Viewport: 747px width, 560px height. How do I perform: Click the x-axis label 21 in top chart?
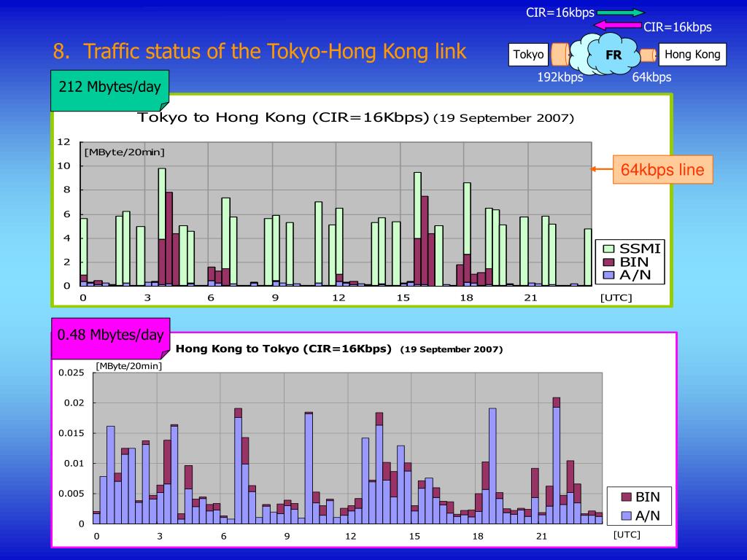pos(530,298)
